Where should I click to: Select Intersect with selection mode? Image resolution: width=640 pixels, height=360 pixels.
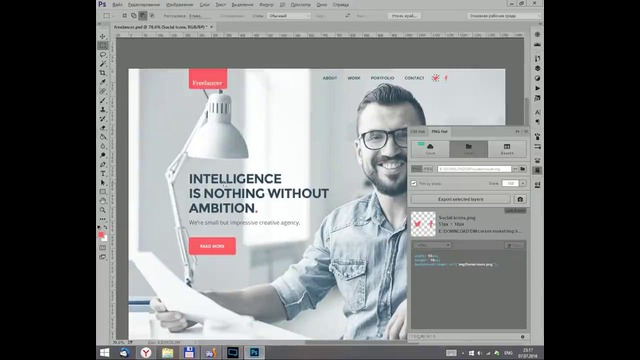(x=152, y=16)
